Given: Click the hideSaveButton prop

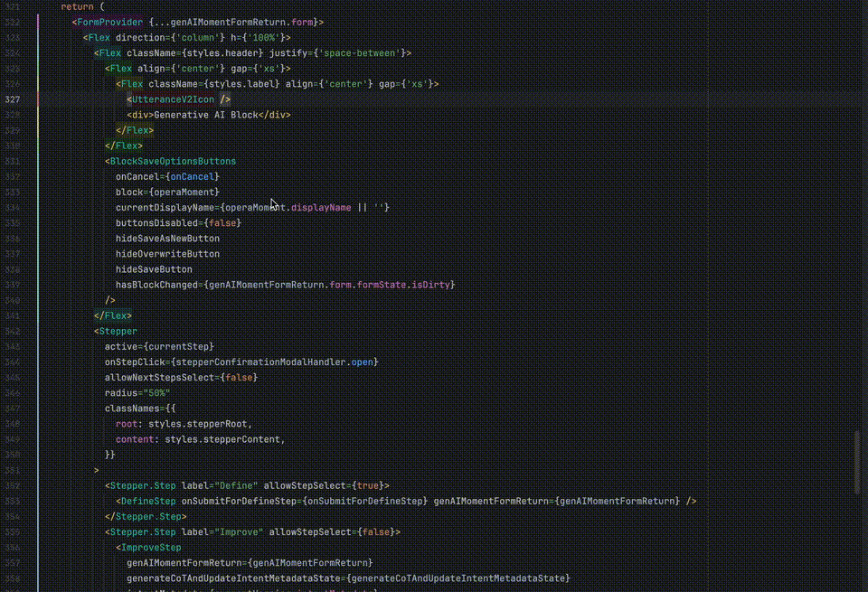Looking at the screenshot, I should [x=154, y=269].
